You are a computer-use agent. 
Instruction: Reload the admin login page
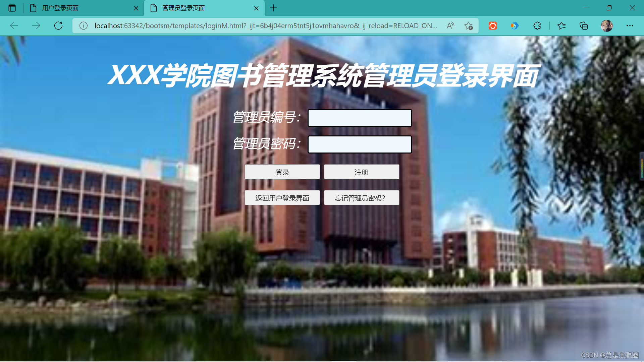[58, 26]
